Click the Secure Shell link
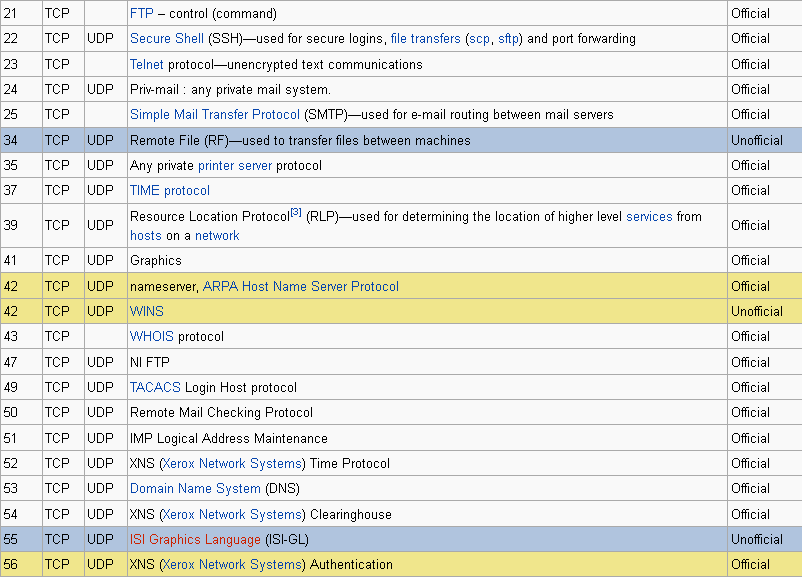 pos(167,39)
